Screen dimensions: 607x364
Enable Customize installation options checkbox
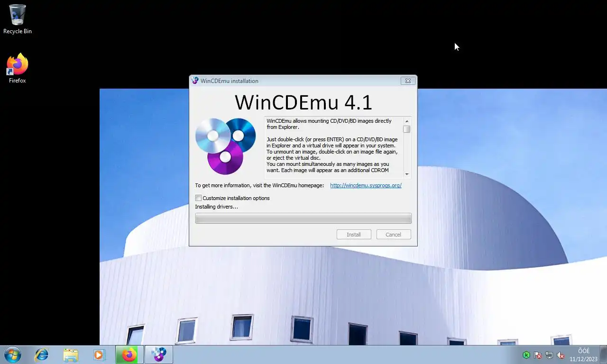198,198
